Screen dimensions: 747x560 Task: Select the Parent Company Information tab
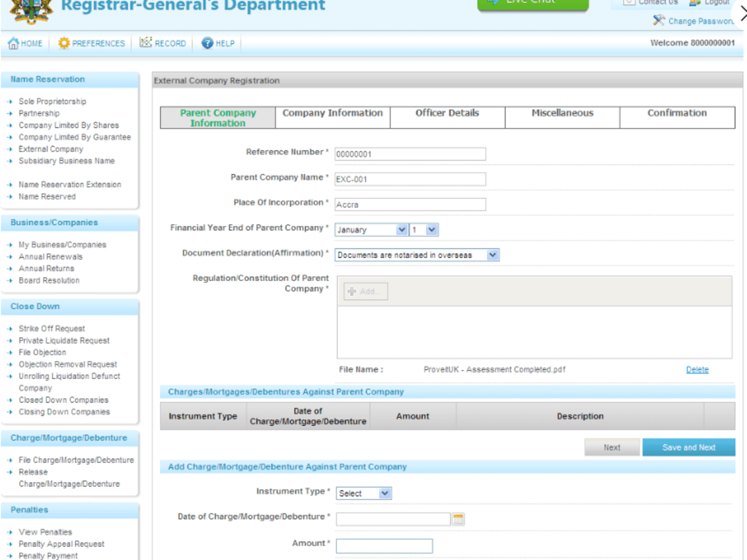pyautogui.click(x=218, y=118)
